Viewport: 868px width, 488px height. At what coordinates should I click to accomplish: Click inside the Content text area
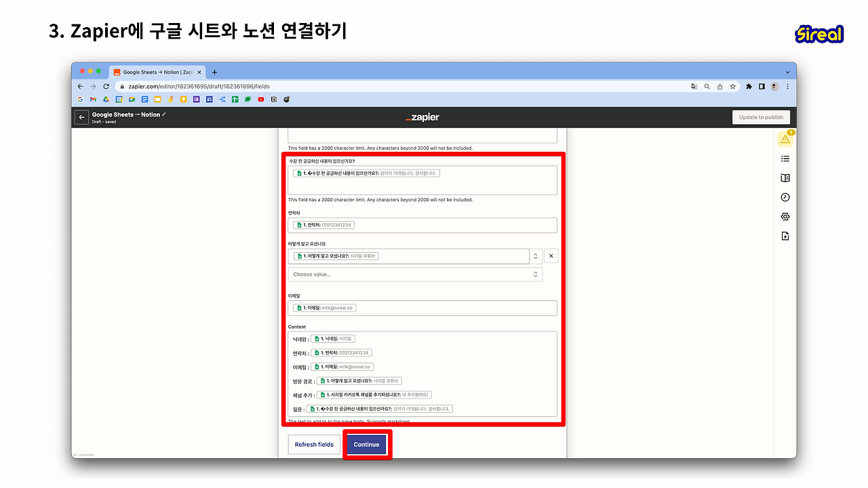click(422, 373)
